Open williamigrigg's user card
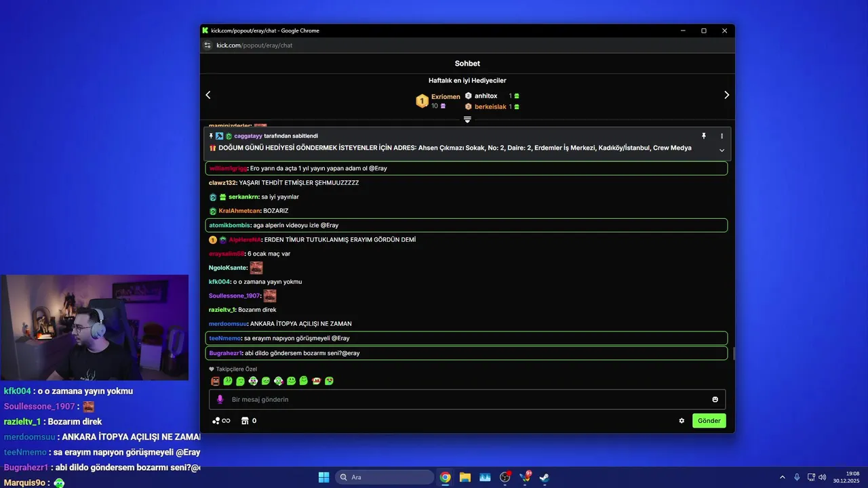868x488 pixels. point(228,168)
